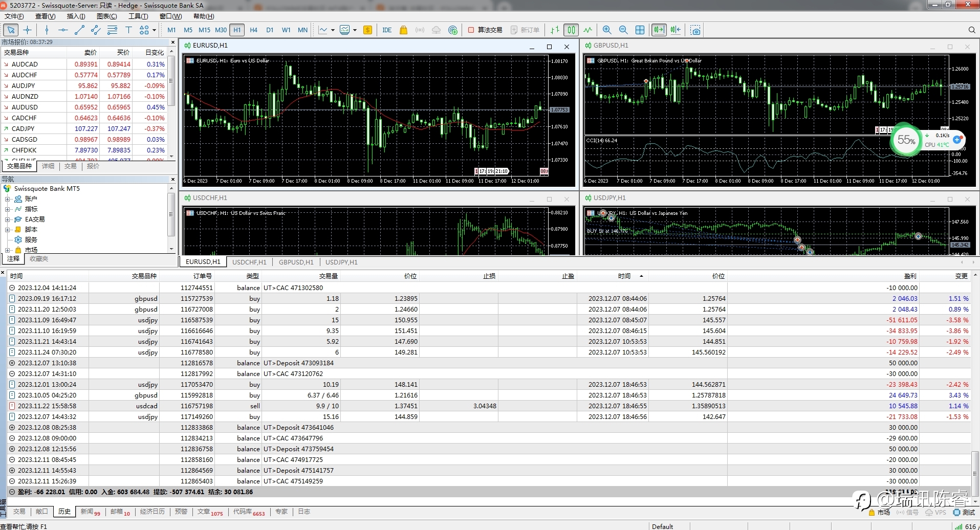This screenshot has height=530, width=980.
Task: Click the signals radio-wave icon
Action: pos(420,30)
